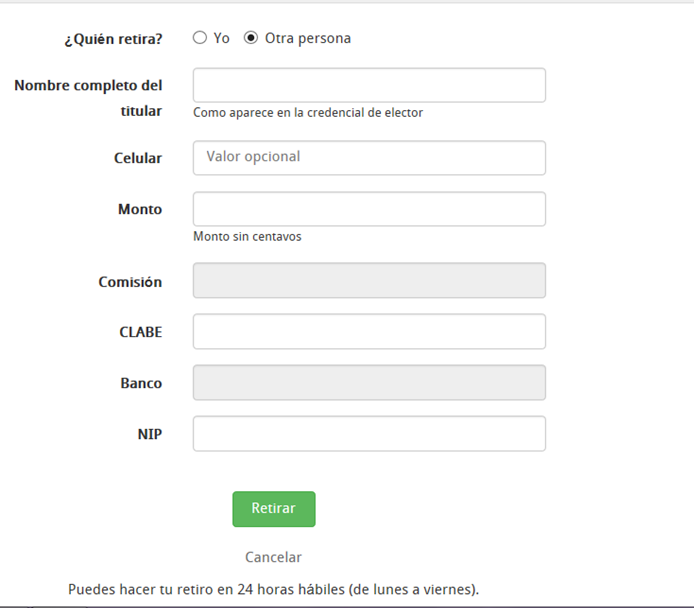694x608 pixels.
Task: Click the greyed-out Comisión field
Action: click(369, 281)
